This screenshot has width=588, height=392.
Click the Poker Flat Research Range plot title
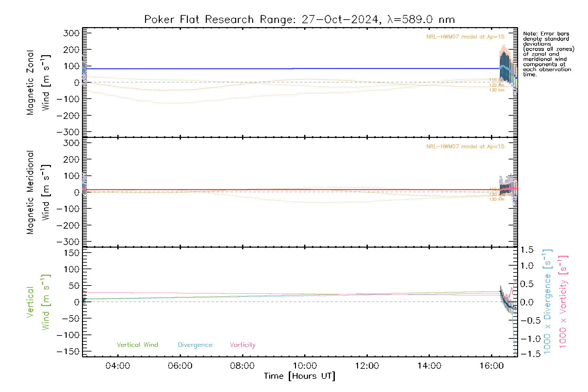coord(299,20)
